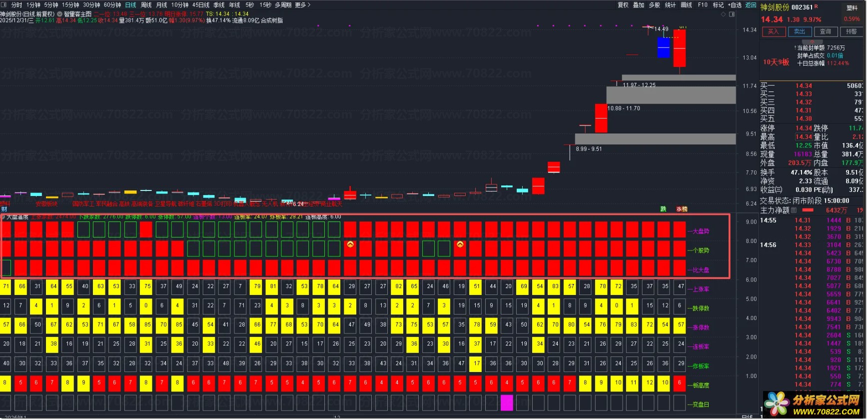Click the ---板高度 row label
Image resolution: width=868 pixels, height=420 pixels.
click(x=699, y=385)
